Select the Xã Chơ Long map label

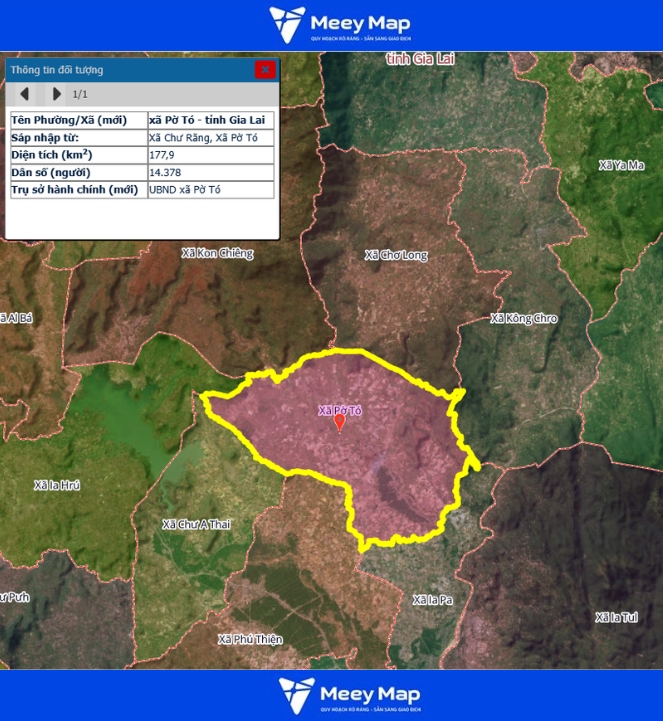pos(396,255)
